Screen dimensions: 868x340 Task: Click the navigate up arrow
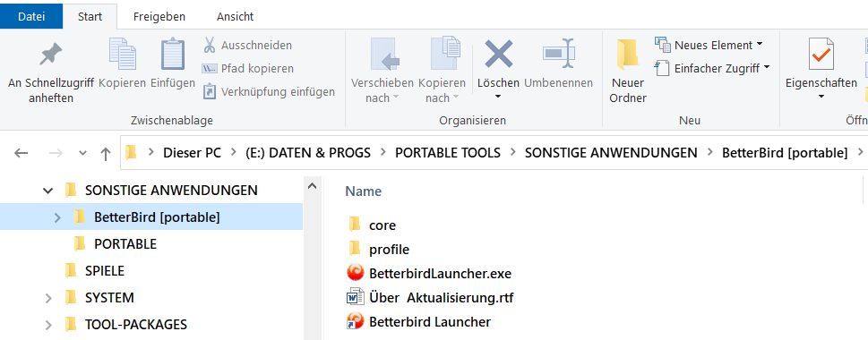[105, 153]
